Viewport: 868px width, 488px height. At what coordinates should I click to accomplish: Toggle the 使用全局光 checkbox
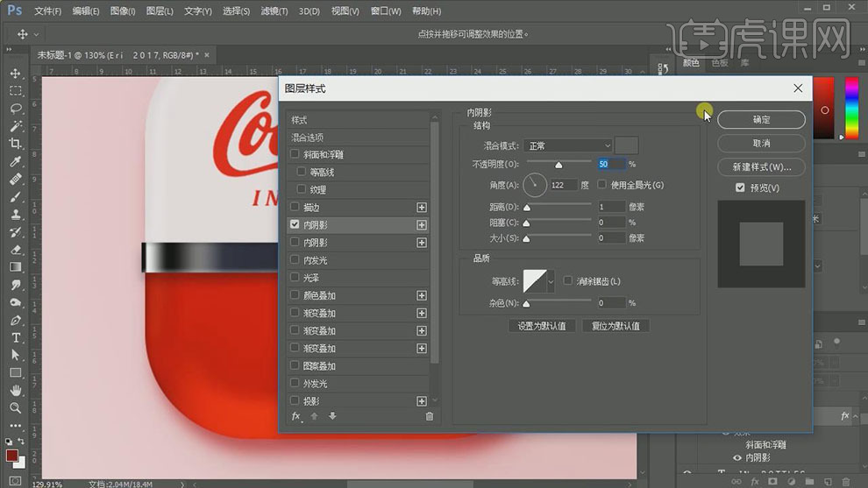(x=602, y=185)
